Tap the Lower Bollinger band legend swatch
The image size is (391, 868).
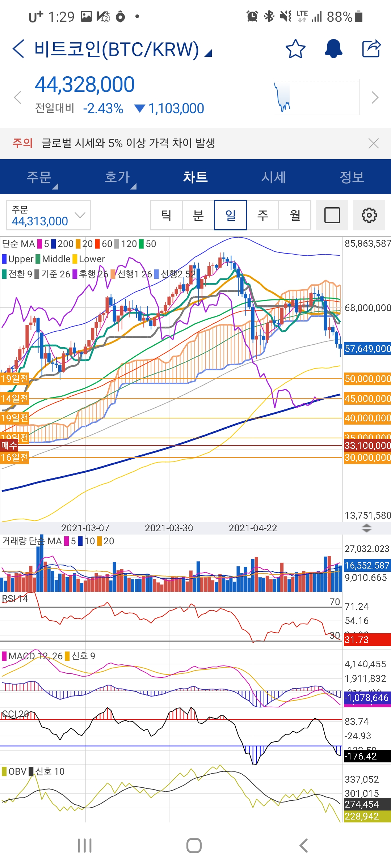(75, 259)
